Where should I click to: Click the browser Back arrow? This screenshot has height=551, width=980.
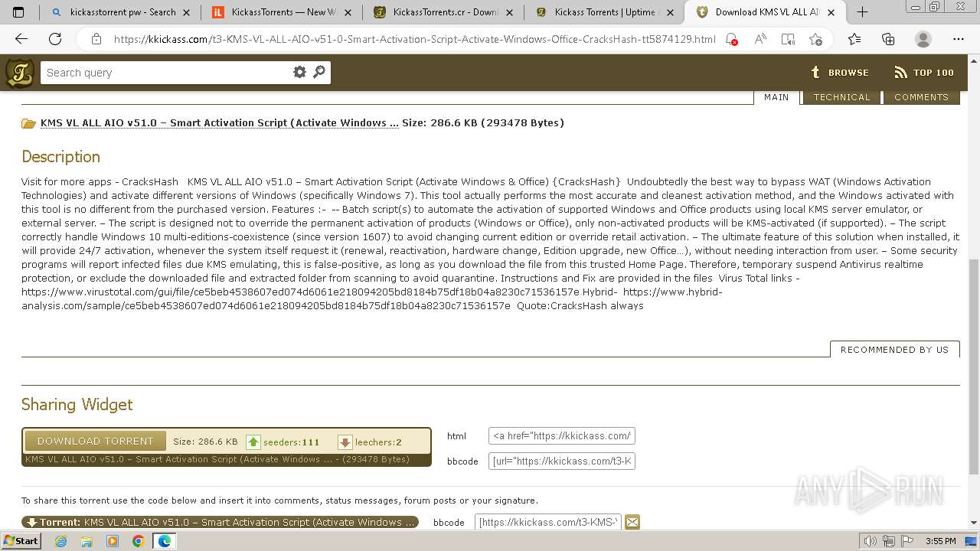(21, 39)
